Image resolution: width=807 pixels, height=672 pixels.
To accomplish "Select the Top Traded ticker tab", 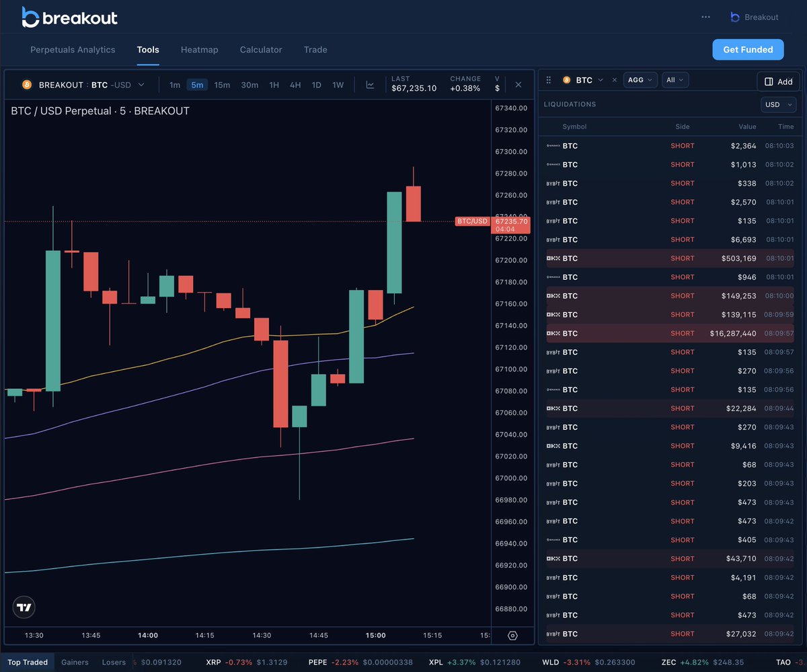I will 28,663.
